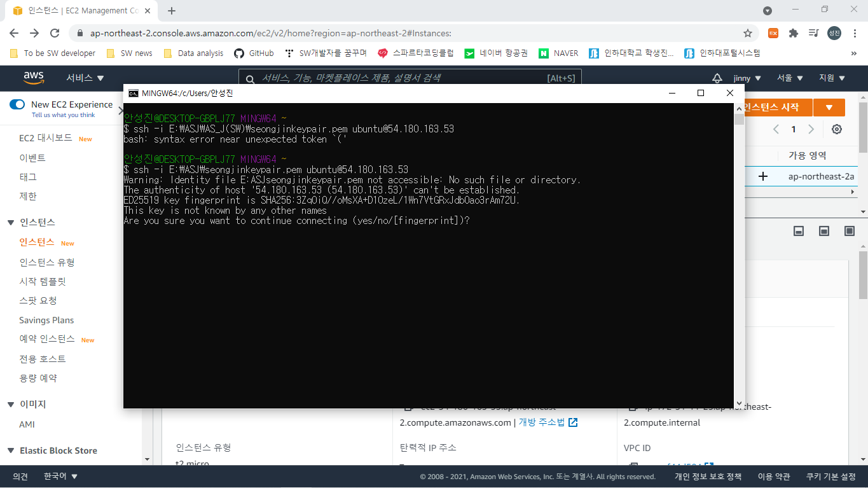This screenshot has height=488, width=868.
Task: Reload the page in Chrome
Action: pos(55,33)
